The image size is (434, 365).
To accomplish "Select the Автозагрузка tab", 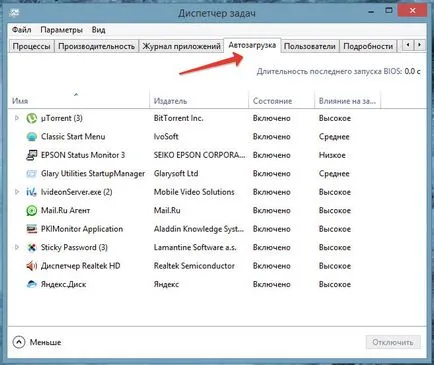I will (252, 45).
